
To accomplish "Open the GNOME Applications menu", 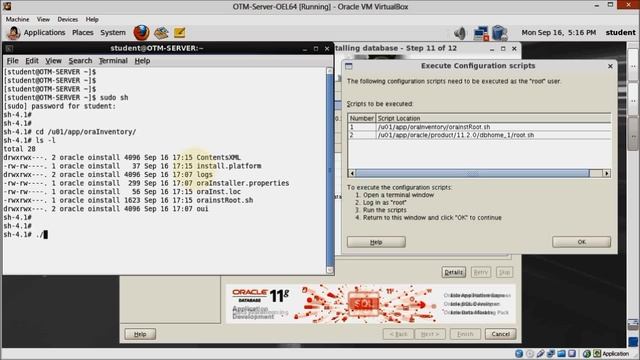I will 44,32.
